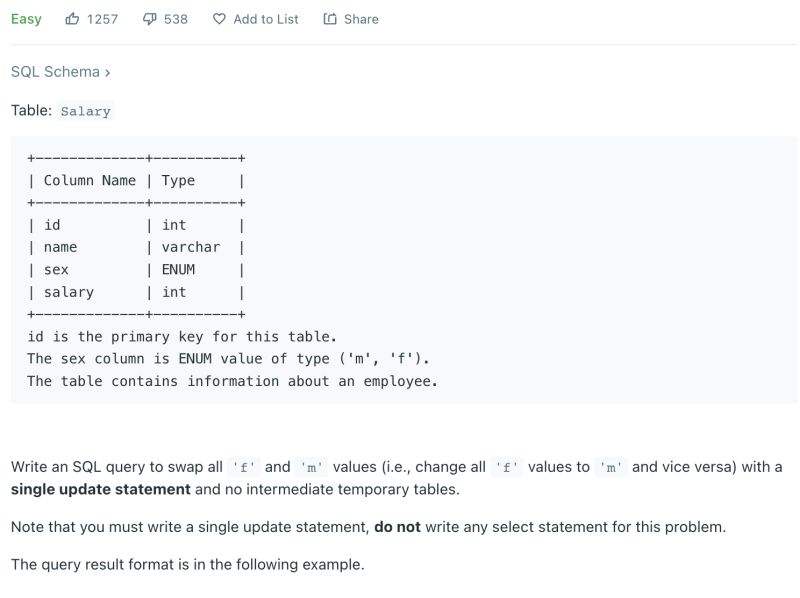Click the 'salary' row in schema table

(x=68, y=292)
